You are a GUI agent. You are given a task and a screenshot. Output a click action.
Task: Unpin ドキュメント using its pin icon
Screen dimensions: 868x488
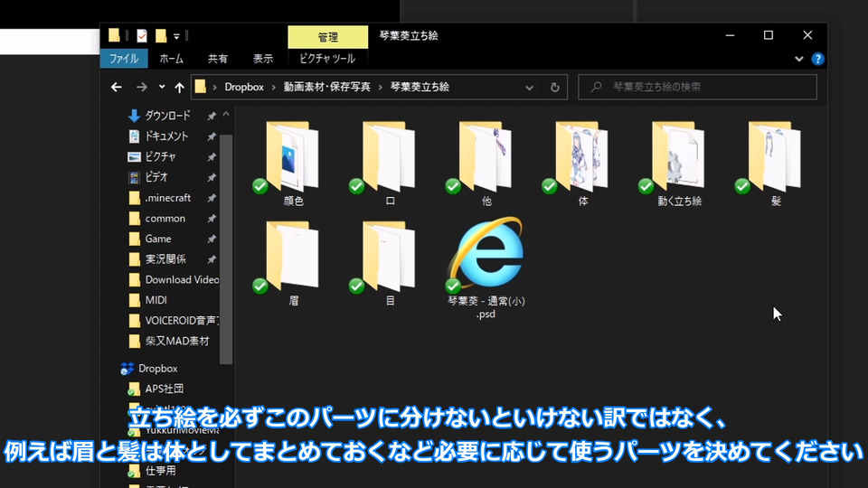point(212,136)
